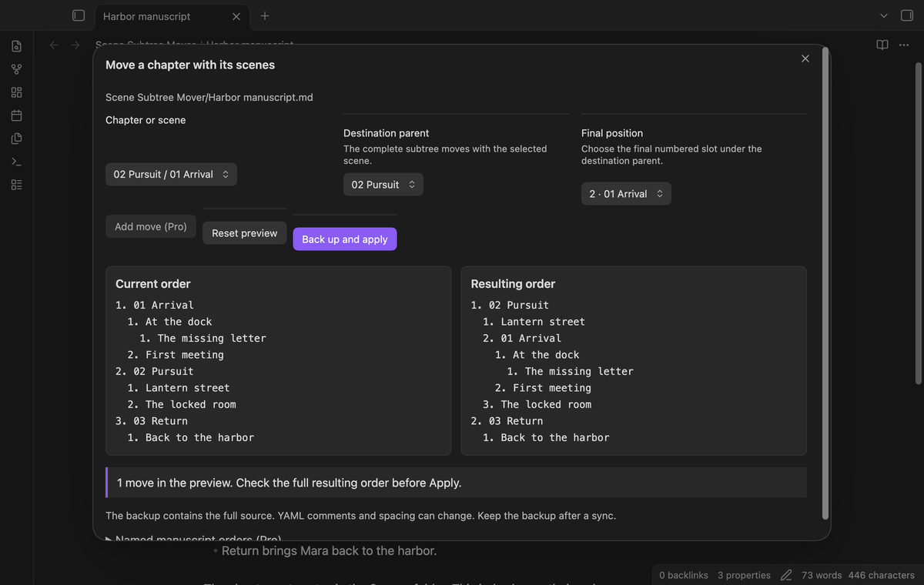Click 0 backlinks in status bar

tap(684, 575)
